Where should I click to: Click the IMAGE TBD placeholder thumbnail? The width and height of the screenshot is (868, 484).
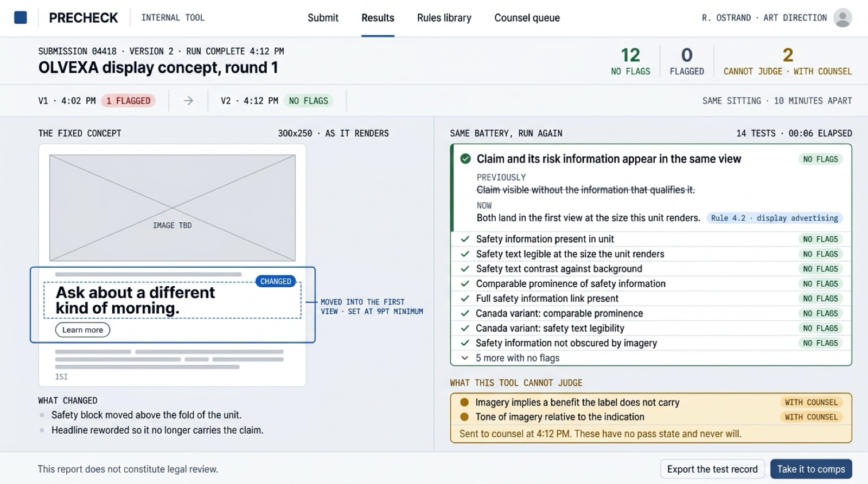point(173,208)
